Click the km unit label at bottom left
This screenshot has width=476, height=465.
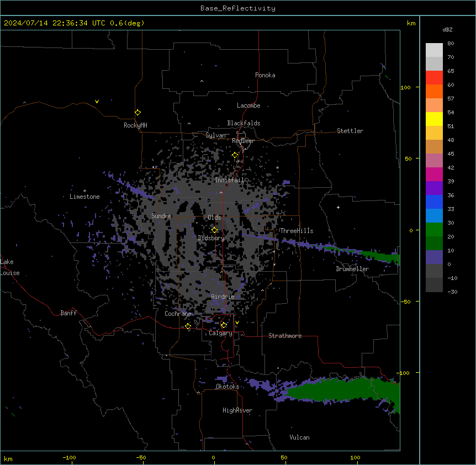pos(8,458)
